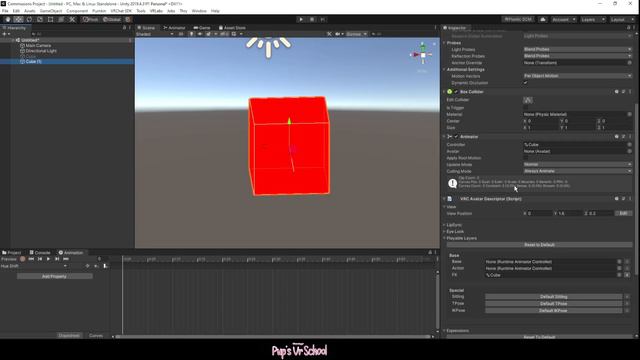Toggle Animator enabled checkbox
Image resolution: width=640 pixels, height=360 pixels.
456,137
